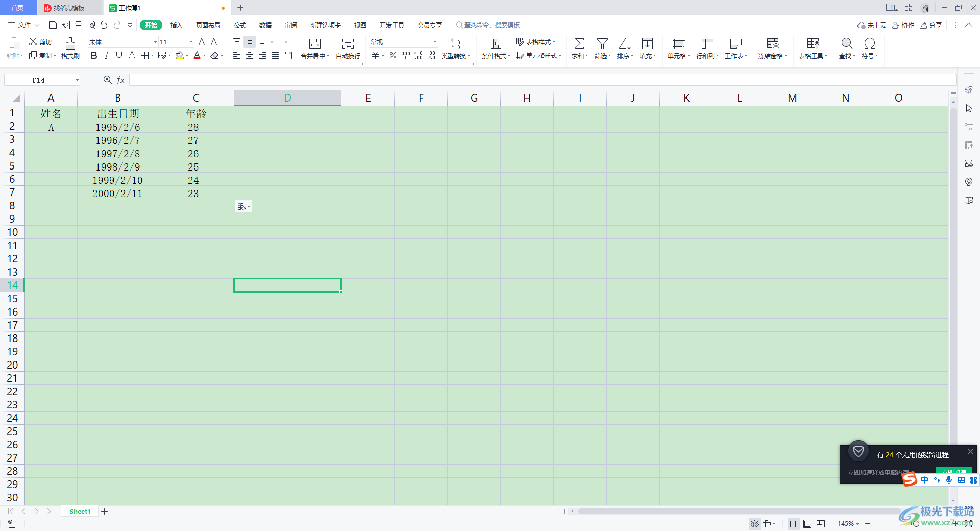Expand the Merge and Center (合并居中) dropdown

(328, 56)
